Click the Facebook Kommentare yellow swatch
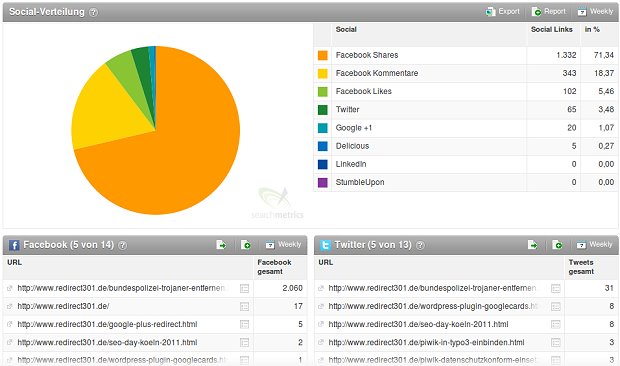This screenshot has width=620, height=366. tap(323, 74)
